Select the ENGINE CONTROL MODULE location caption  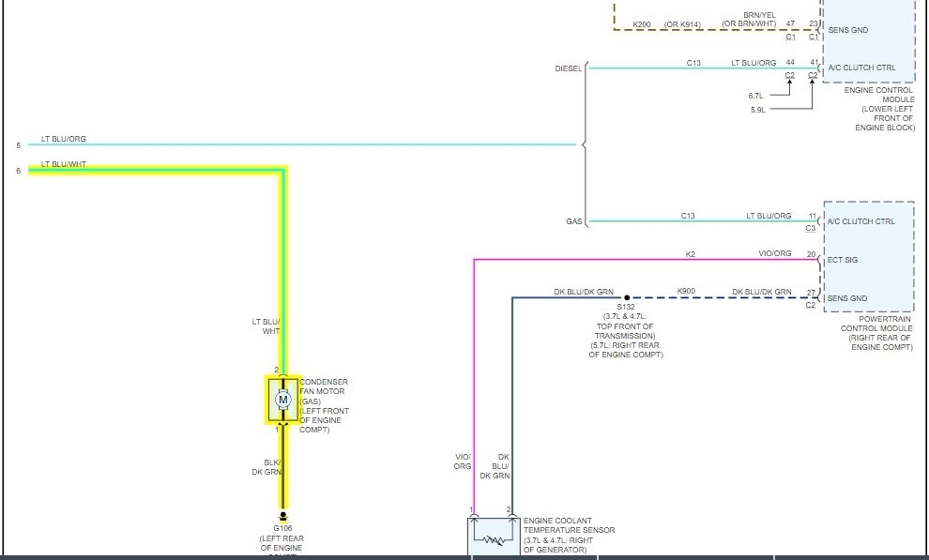tap(879, 109)
